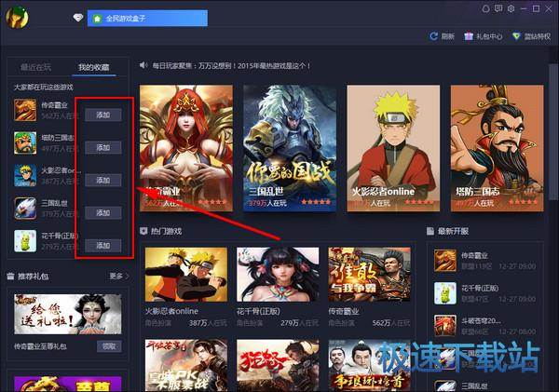Switch to the 我的收藏 tab
559x392 pixels.
coord(94,67)
